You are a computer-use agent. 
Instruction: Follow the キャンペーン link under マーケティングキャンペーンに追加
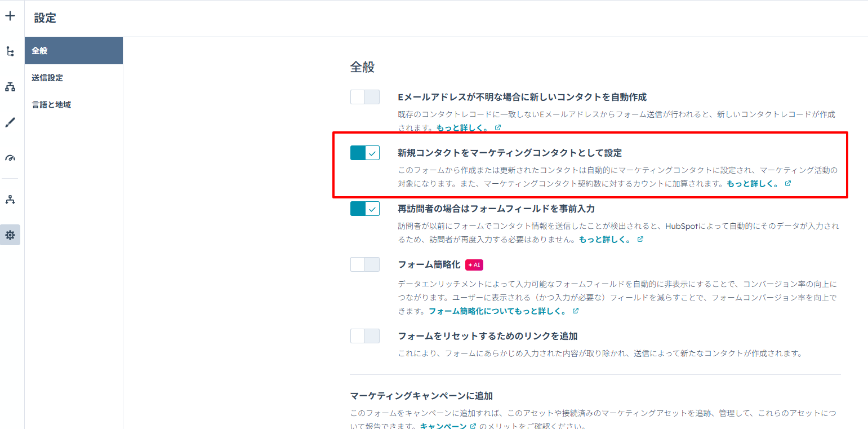click(443, 426)
